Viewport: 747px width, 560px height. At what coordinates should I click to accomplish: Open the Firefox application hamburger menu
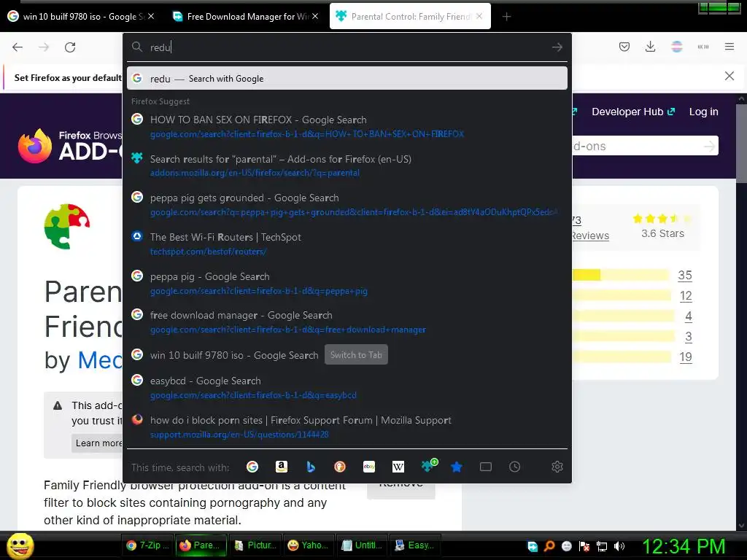(729, 47)
